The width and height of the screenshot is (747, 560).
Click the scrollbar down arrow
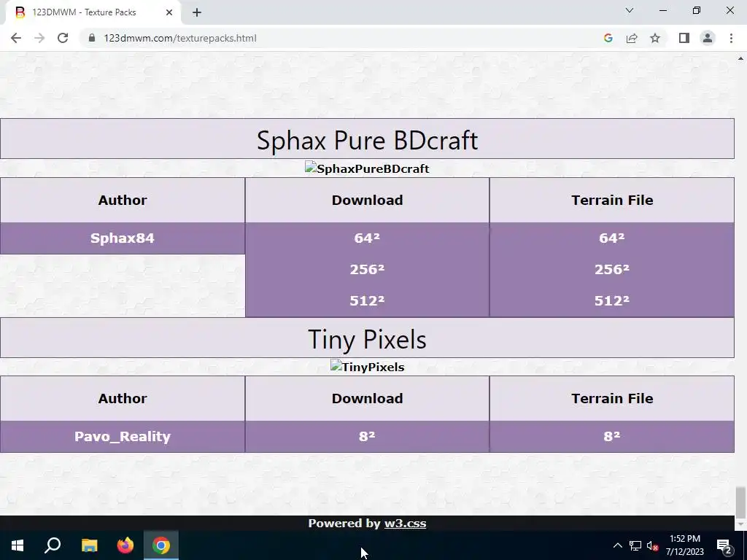point(740,524)
